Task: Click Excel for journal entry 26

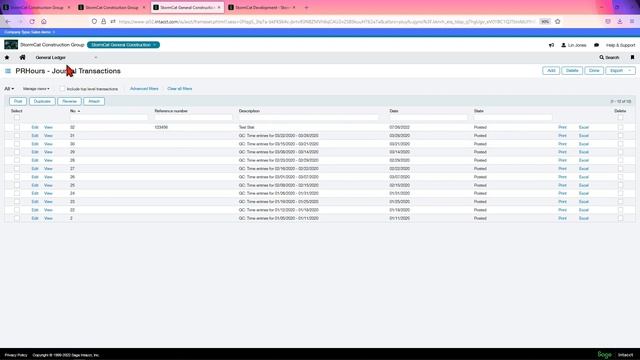Action: tap(584, 177)
